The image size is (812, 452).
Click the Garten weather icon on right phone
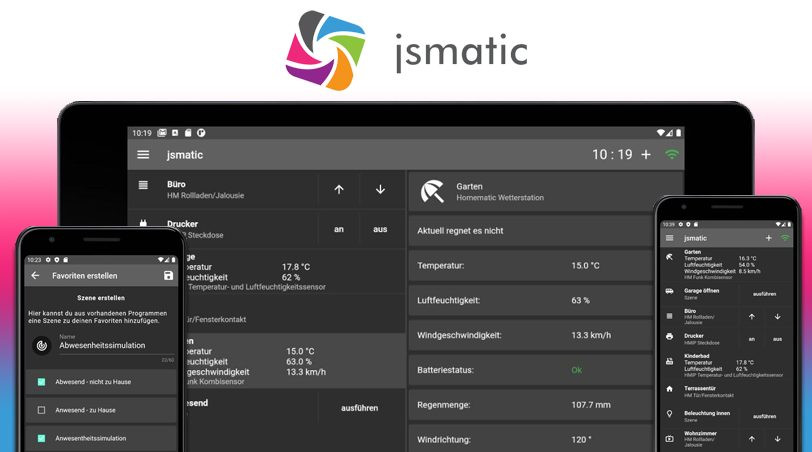[x=670, y=257]
